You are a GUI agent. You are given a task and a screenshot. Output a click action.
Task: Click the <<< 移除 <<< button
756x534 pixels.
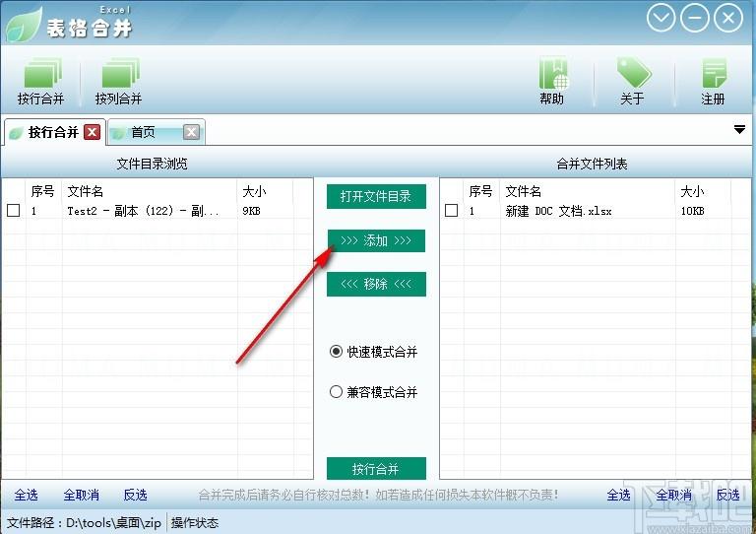tap(376, 284)
